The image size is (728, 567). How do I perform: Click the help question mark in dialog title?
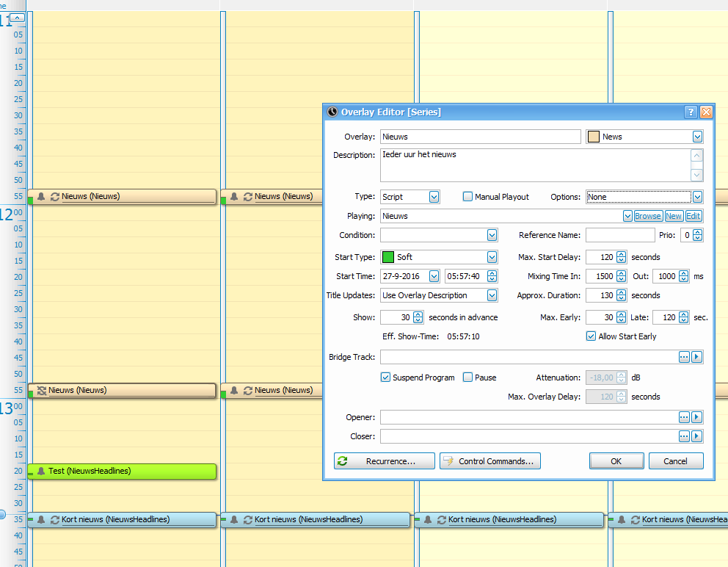pyautogui.click(x=691, y=112)
